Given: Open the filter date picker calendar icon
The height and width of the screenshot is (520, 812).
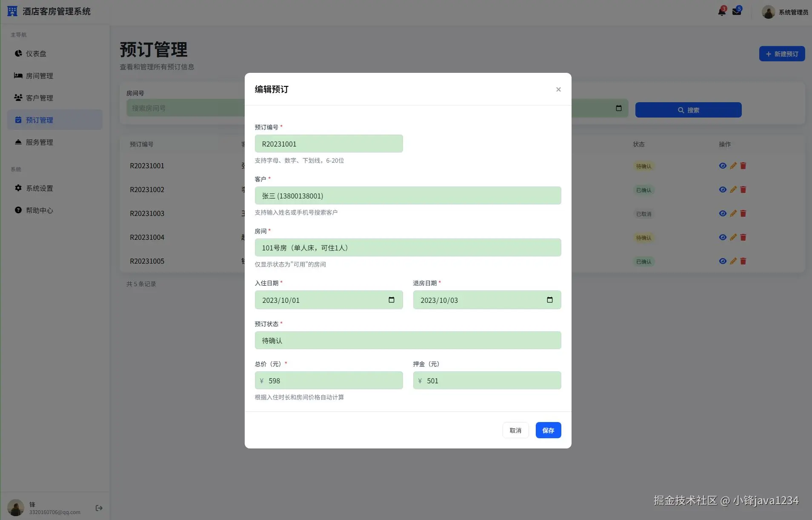Looking at the screenshot, I should pyautogui.click(x=619, y=108).
